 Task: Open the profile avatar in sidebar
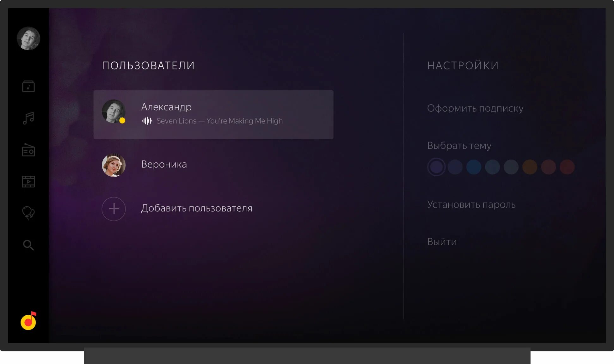28,39
